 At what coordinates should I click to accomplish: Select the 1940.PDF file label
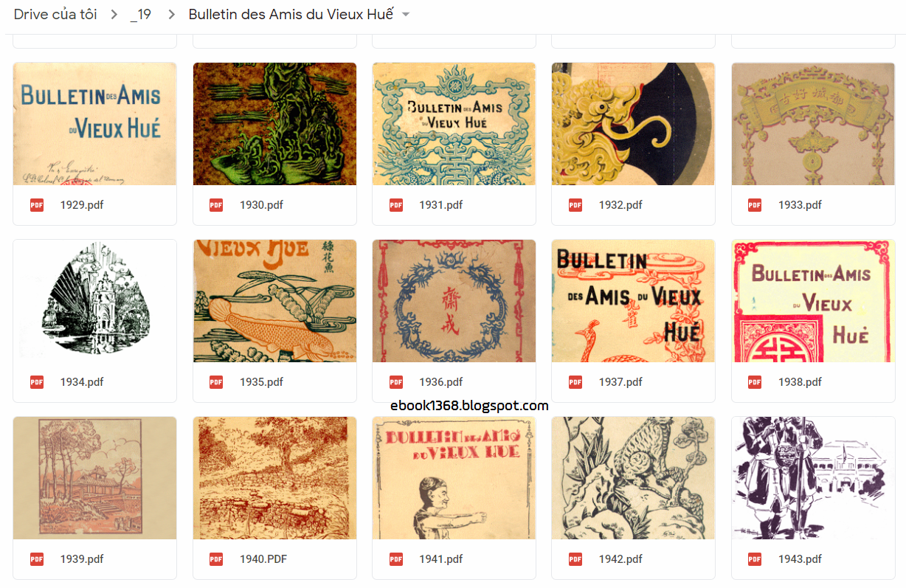click(x=263, y=559)
